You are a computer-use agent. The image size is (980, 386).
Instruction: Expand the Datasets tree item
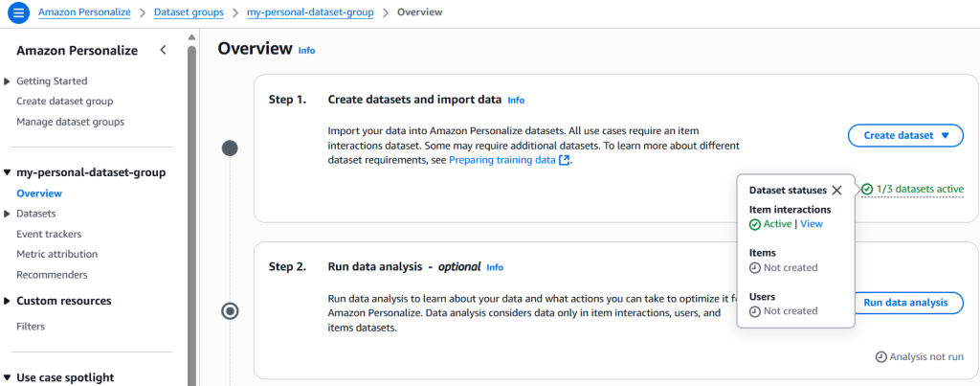coord(7,214)
